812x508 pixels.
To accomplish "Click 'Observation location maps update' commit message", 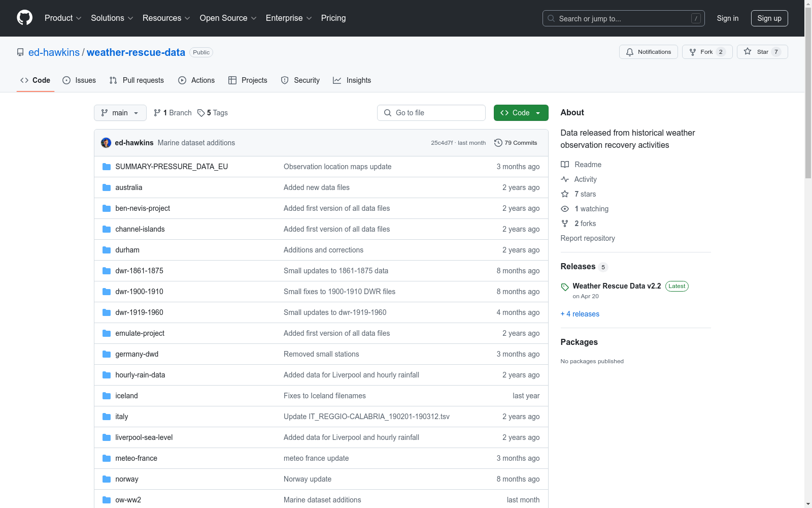I will point(337,167).
